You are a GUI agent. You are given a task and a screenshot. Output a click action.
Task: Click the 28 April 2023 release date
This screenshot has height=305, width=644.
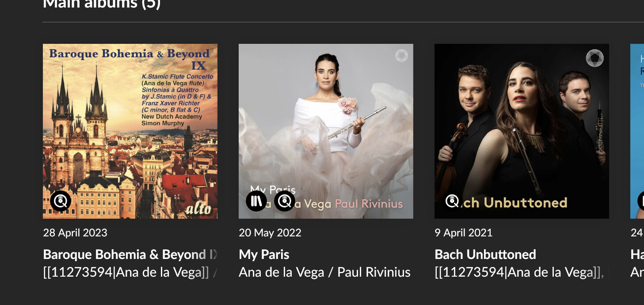tap(75, 233)
